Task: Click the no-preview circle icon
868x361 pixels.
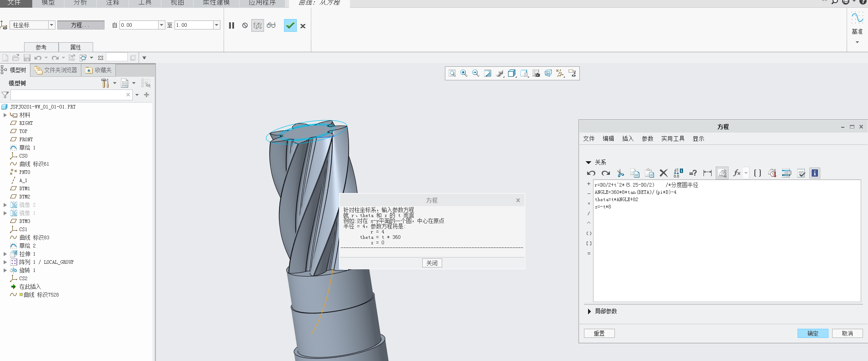Action: coord(245,25)
